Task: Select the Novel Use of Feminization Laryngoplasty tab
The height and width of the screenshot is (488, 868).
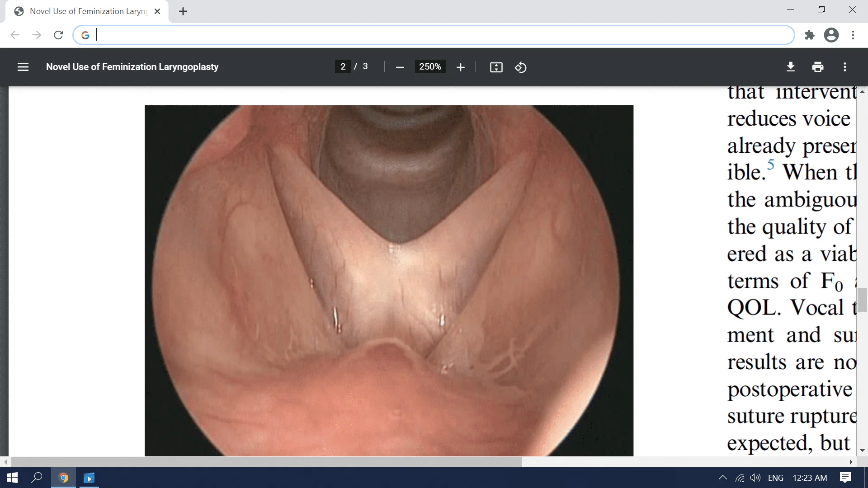Action: [87, 11]
